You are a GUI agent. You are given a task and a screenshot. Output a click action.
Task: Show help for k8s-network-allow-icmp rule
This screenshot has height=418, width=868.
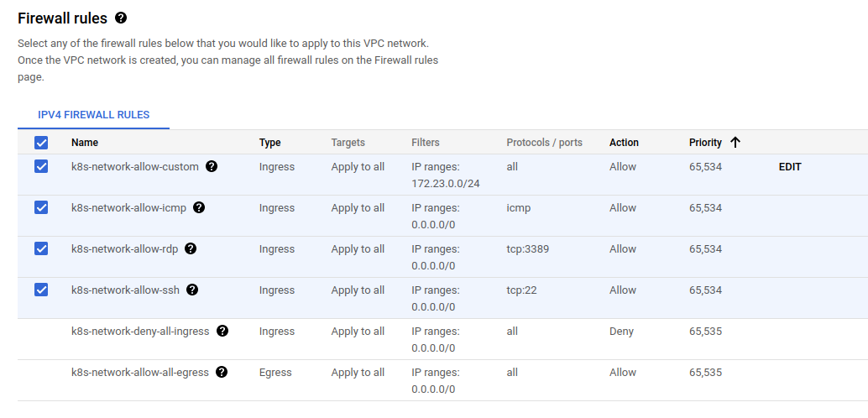[199, 207]
